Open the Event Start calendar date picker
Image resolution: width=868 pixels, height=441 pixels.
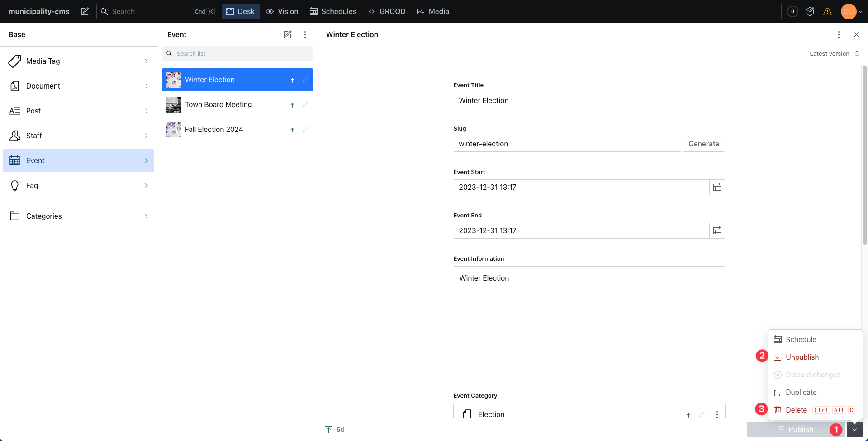[716, 187]
